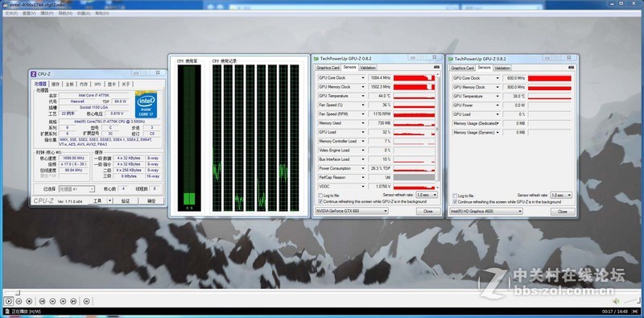Open the NVIDIA GeForce GTX 660 device selector
This screenshot has height=318, width=644.
click(351, 211)
